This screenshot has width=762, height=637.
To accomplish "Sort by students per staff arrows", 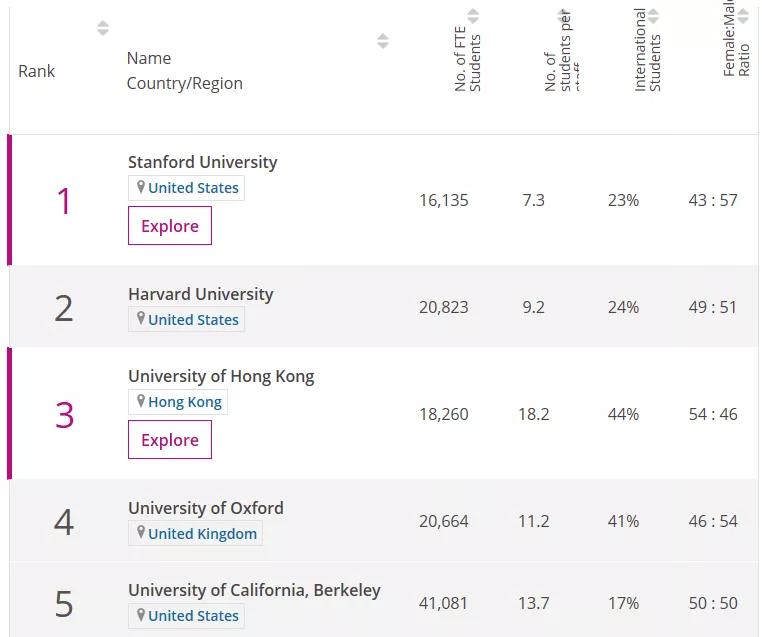I will 563,16.
